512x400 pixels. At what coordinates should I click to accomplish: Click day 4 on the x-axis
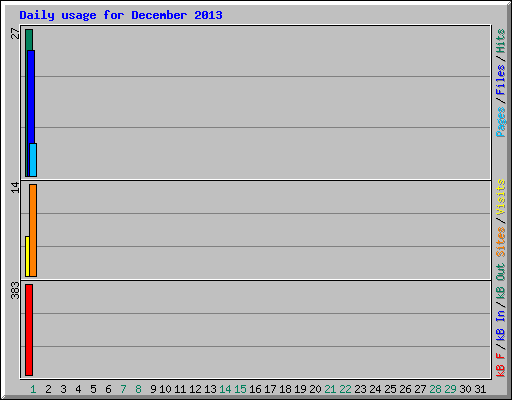point(78,389)
